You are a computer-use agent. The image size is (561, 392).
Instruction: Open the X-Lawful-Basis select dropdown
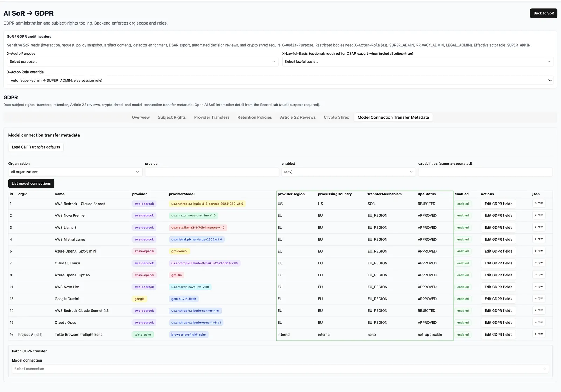click(x=418, y=62)
